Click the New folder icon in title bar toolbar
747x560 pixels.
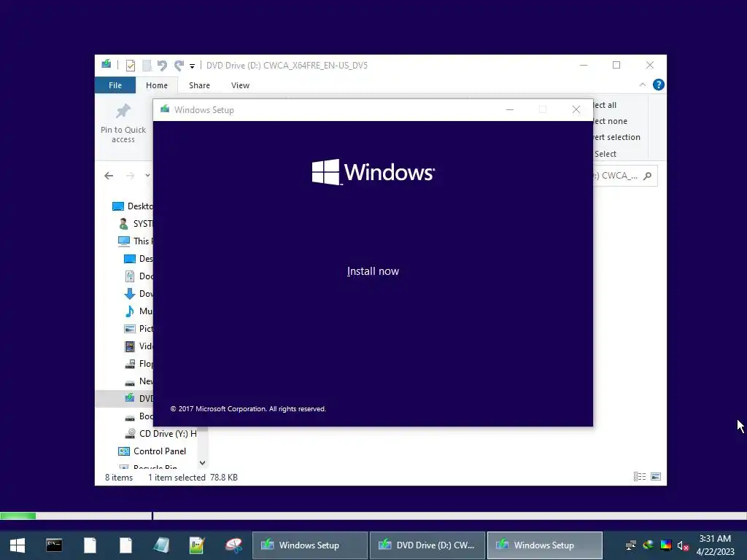[x=147, y=65]
